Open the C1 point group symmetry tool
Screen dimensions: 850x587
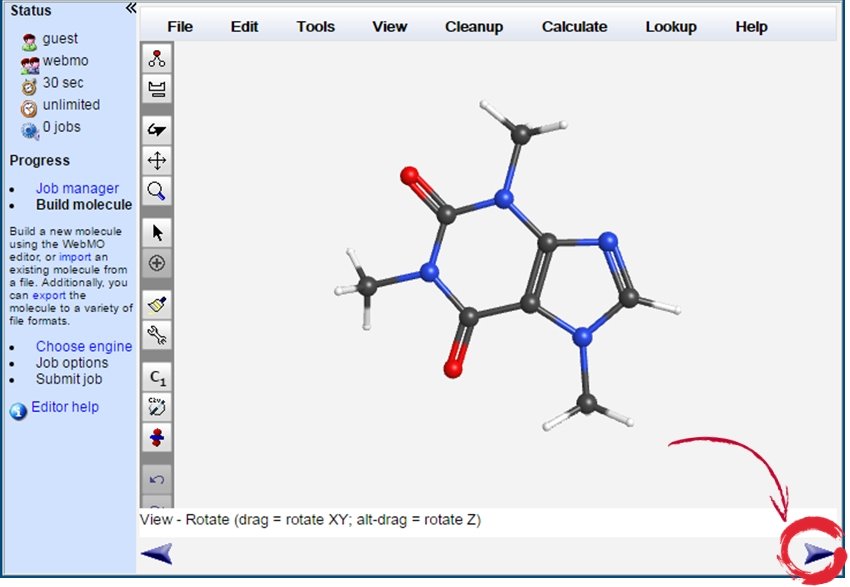pos(155,376)
